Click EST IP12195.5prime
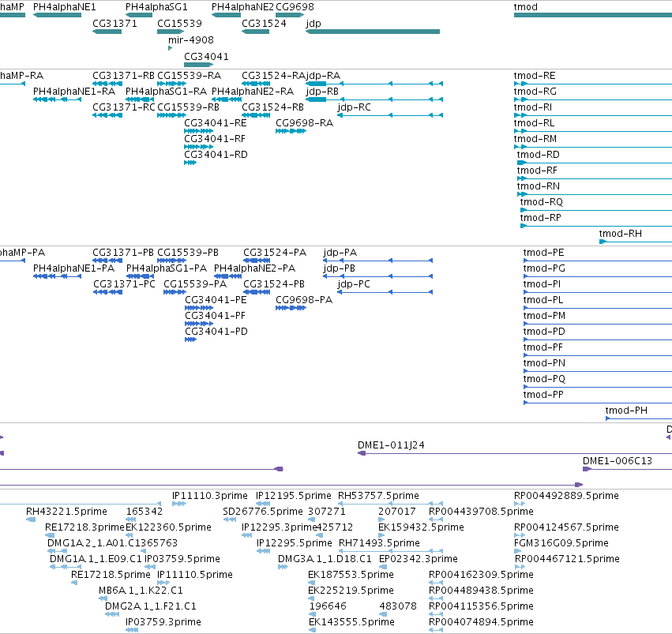The width and height of the screenshot is (672, 634). click(294, 496)
